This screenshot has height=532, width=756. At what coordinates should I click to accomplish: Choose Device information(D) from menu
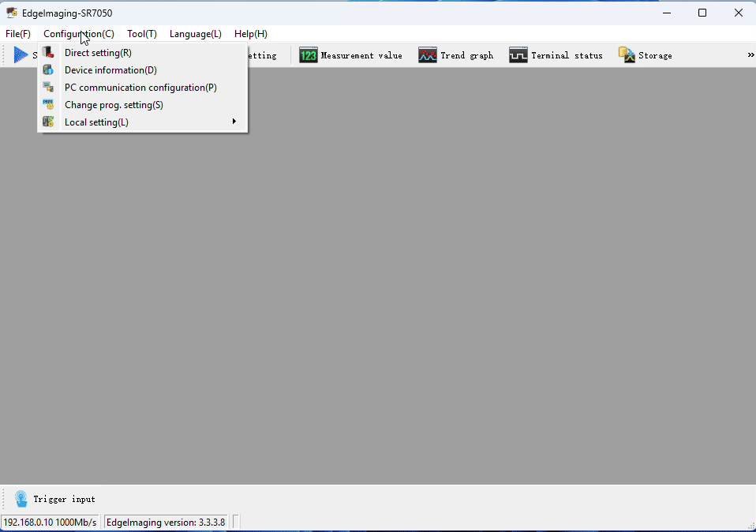click(x=143, y=70)
